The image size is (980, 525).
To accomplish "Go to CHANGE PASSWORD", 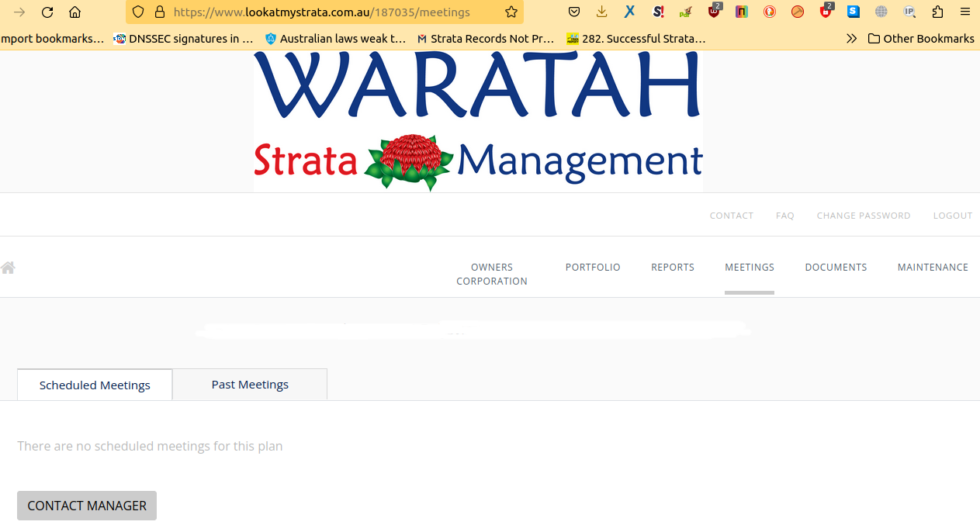I will tap(863, 216).
